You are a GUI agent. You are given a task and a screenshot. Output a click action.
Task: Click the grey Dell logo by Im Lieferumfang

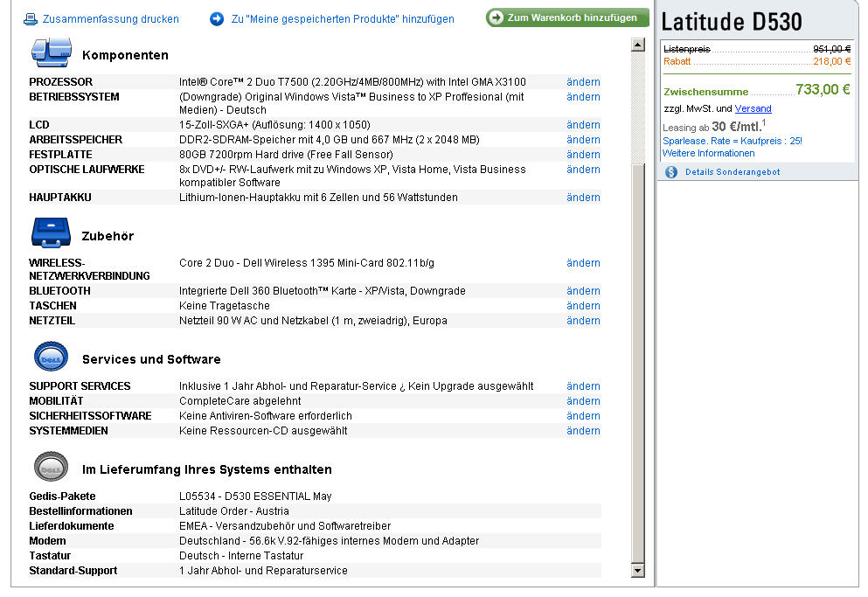click(51, 466)
